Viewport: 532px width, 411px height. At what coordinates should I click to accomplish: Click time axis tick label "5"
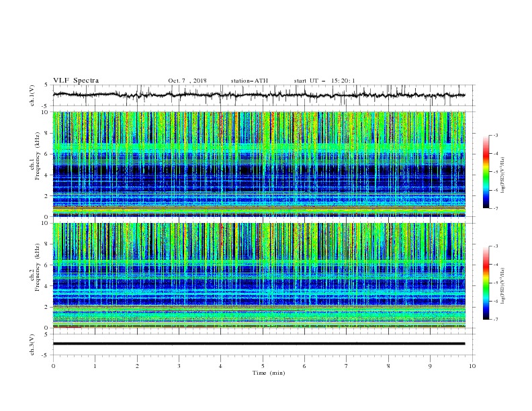pos(263,366)
